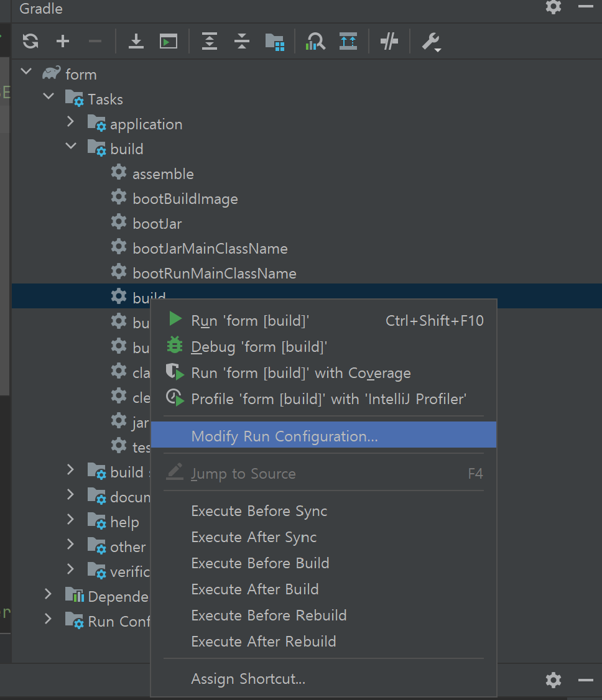Open Assign Shortcut... dialog
The height and width of the screenshot is (700, 602).
tap(324, 679)
